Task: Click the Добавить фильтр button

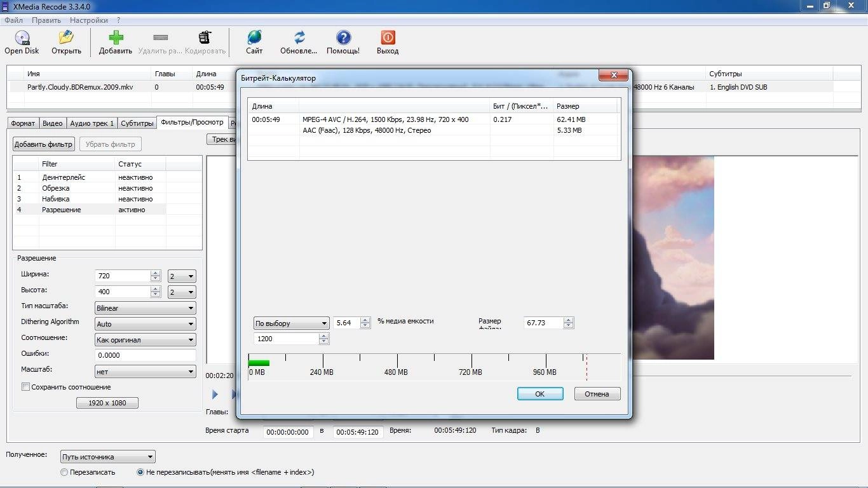Action: 44,144
